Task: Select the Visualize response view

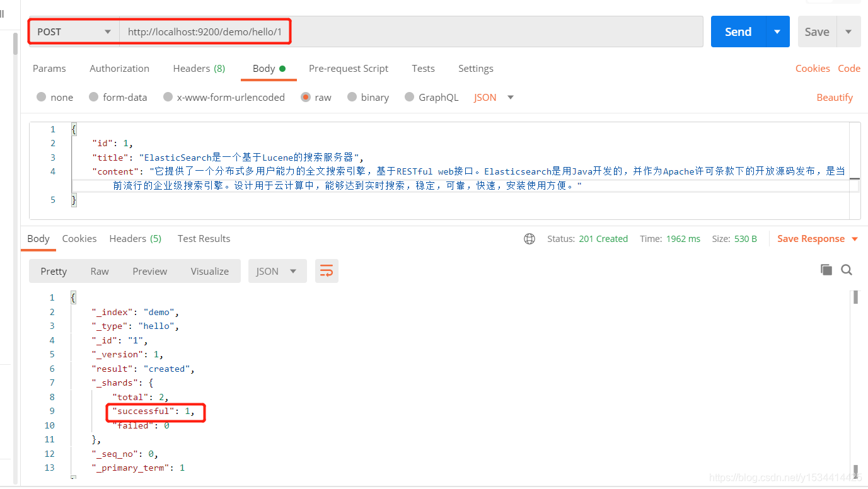Action: tap(210, 271)
